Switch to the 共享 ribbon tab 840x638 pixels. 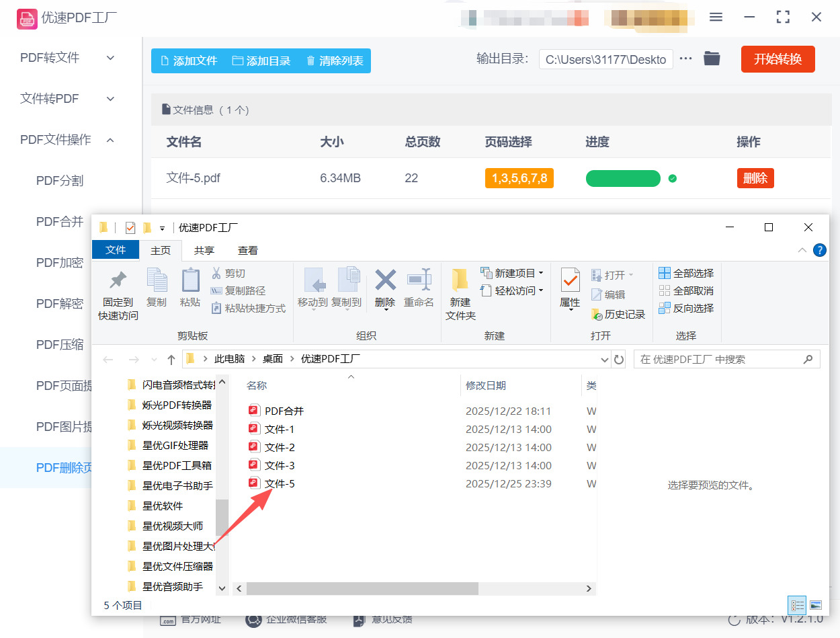(x=204, y=250)
